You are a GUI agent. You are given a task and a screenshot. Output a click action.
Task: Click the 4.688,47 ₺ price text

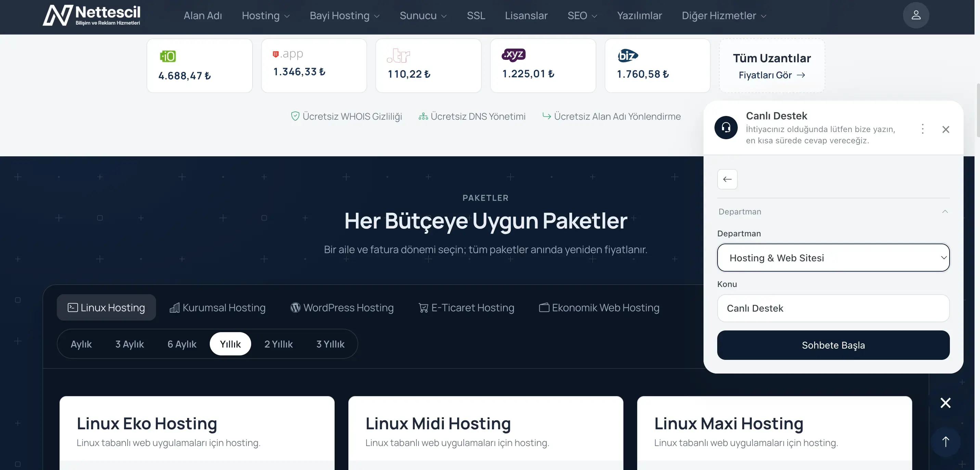click(184, 76)
